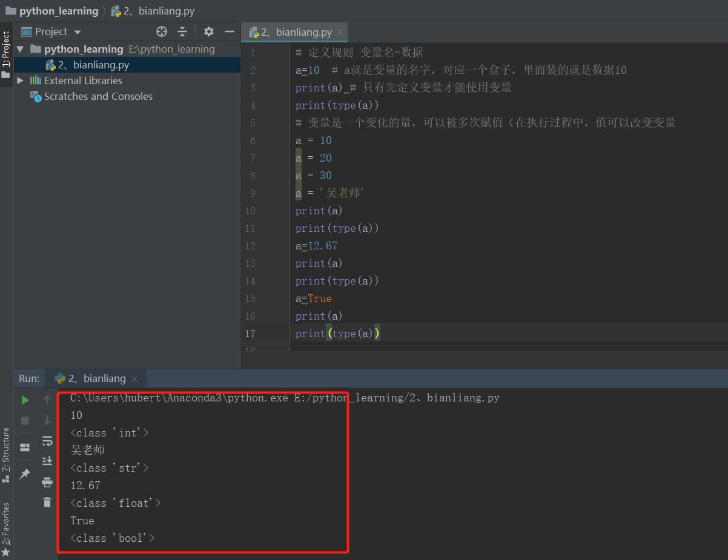The width and height of the screenshot is (728, 560).
Task: Click console output '吴老师'
Action: [x=88, y=450]
